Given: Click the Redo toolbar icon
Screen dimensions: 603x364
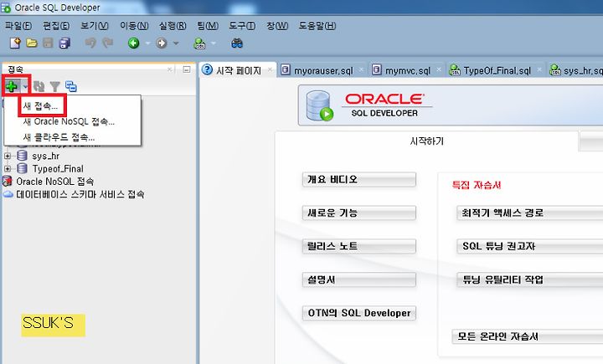Looking at the screenshot, I should tap(108, 43).
